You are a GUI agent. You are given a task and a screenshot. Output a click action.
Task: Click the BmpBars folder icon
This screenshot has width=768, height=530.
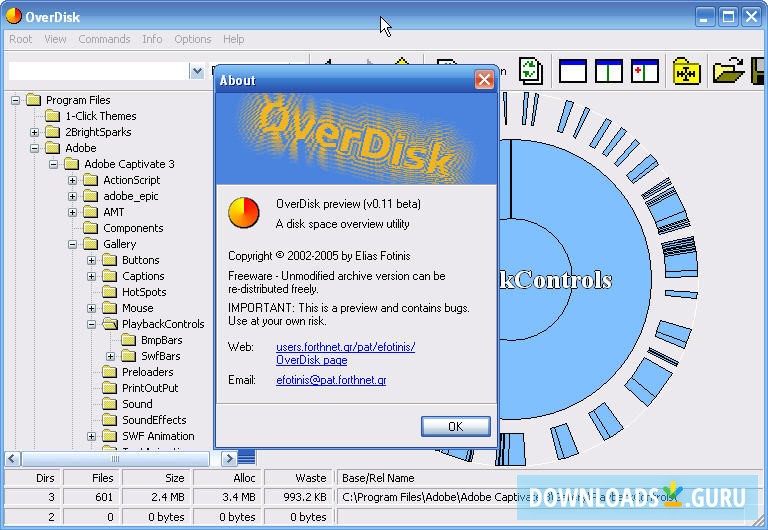[129, 340]
